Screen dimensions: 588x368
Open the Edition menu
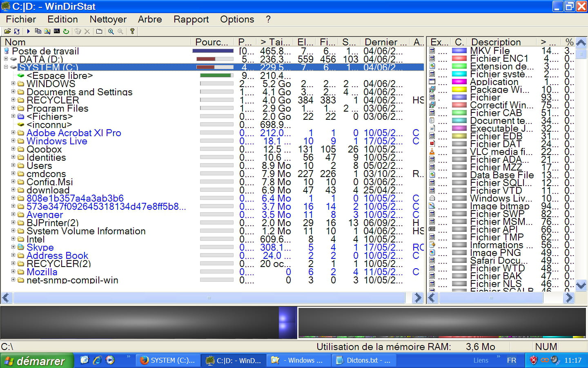coord(62,19)
